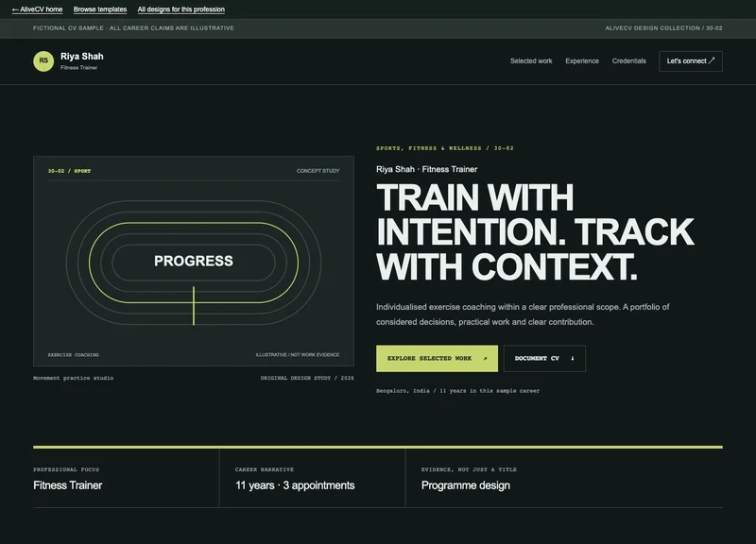Click 'Individualised exercise coaching' description paragraph

click(x=523, y=314)
